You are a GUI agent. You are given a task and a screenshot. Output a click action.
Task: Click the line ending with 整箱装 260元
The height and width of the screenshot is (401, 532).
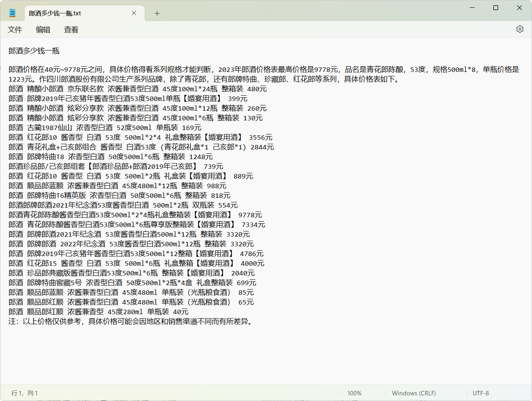click(x=138, y=108)
